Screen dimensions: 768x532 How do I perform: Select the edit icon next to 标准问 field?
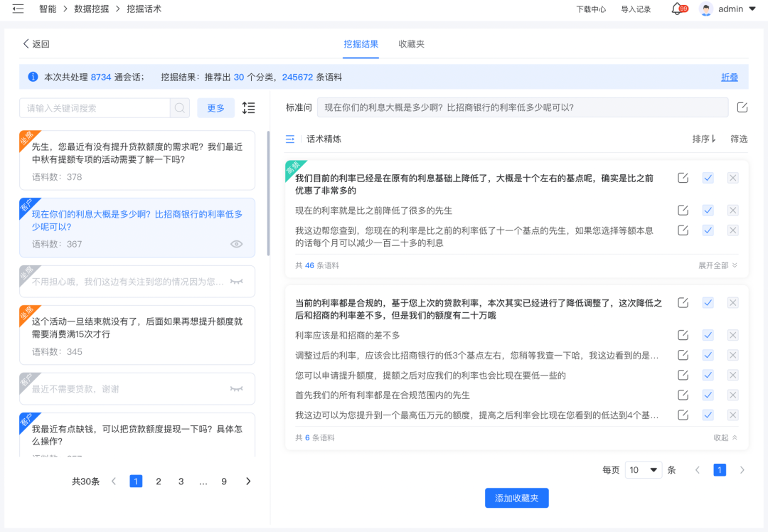(x=742, y=107)
